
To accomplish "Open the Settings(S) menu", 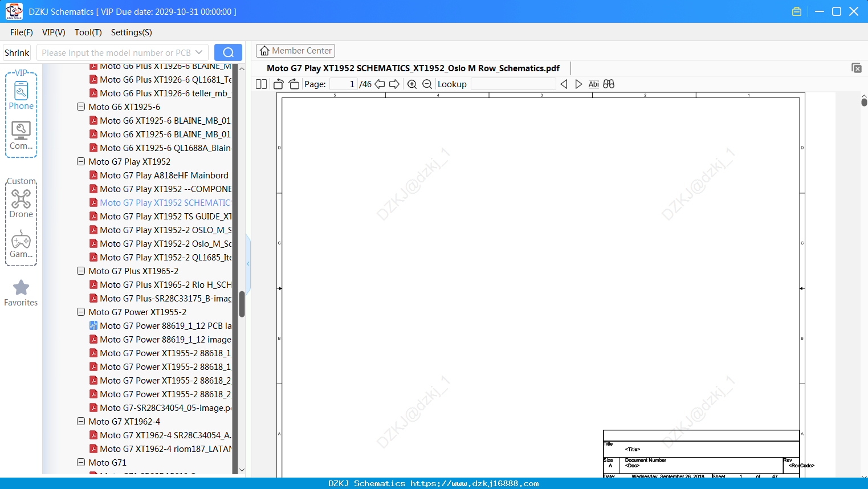I will [132, 32].
